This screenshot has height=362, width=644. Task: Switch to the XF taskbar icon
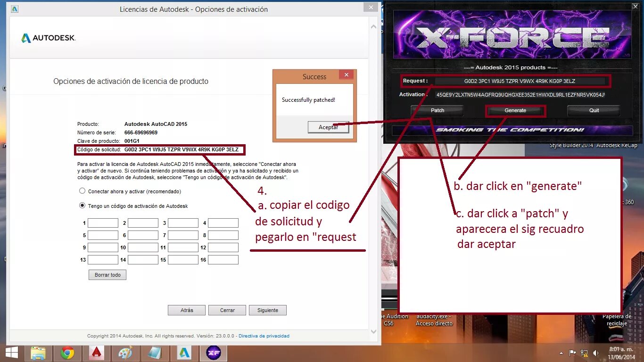coord(214,353)
